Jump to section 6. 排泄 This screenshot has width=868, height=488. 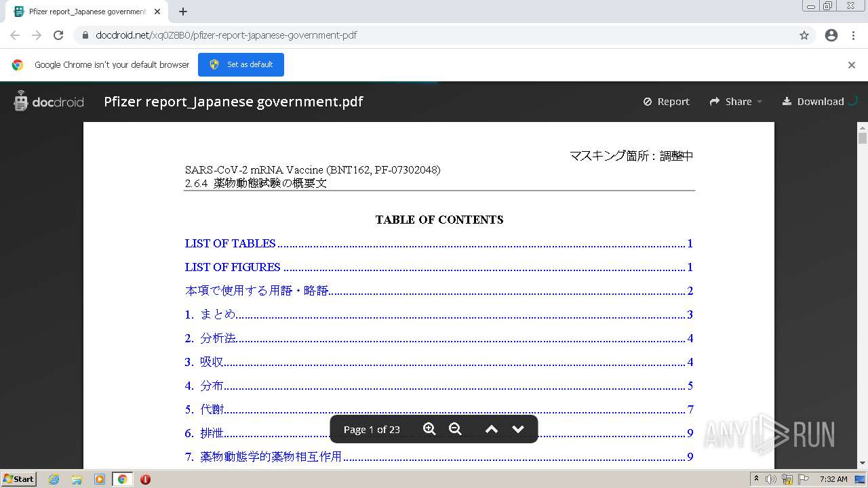click(439, 433)
